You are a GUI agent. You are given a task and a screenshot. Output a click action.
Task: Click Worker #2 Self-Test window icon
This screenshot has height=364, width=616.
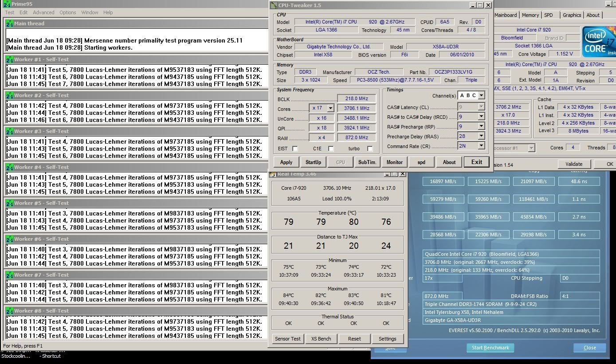9,95
